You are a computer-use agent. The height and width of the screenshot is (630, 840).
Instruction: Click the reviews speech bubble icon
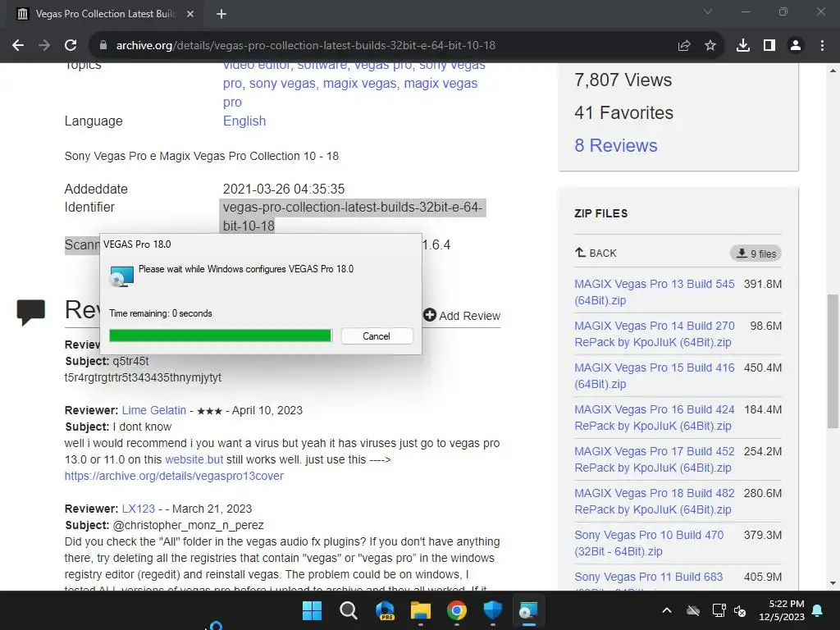[x=30, y=313]
